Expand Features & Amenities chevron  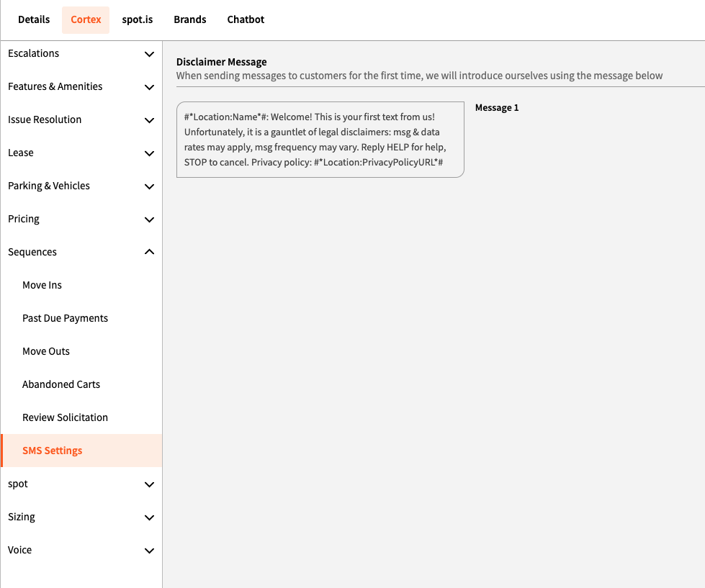tap(149, 87)
